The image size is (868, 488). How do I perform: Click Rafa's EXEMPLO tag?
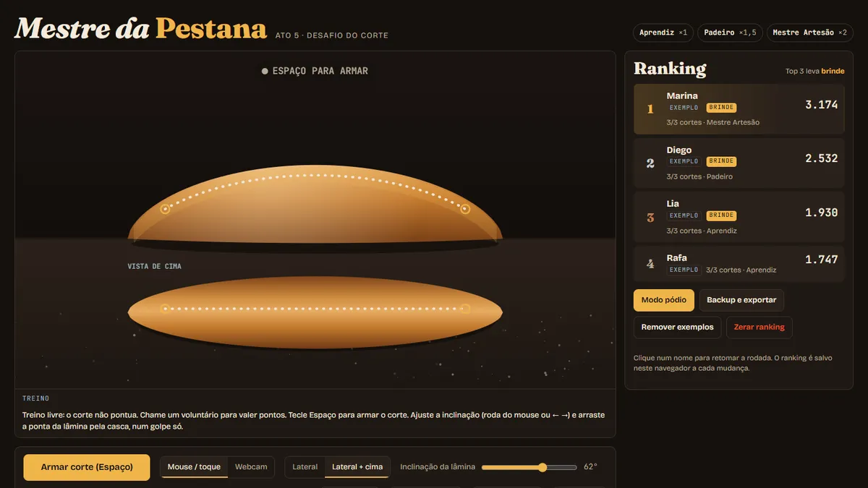pos(684,270)
